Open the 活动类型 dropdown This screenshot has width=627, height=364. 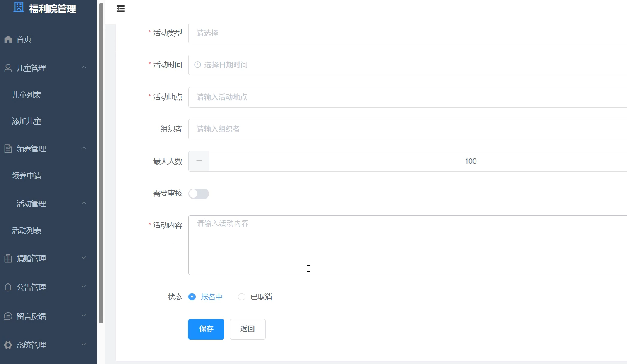(408, 33)
